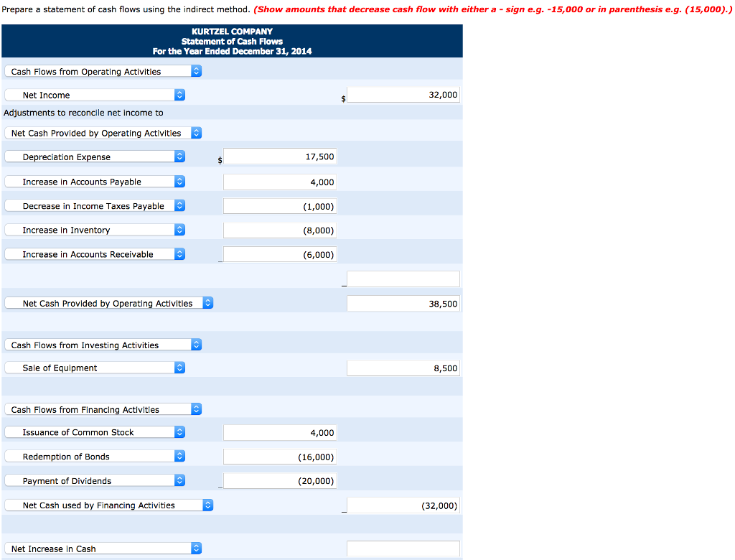Click the Depreciation Expense field showing 17,500
735x560 pixels.
pos(280,157)
